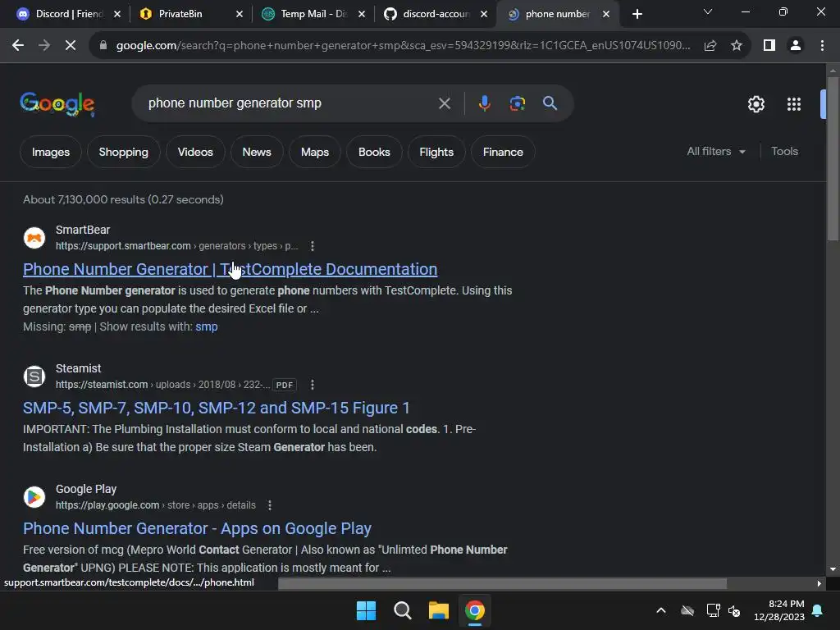The image size is (840, 630).
Task: Search by image with Google Lens
Action: [517, 103]
